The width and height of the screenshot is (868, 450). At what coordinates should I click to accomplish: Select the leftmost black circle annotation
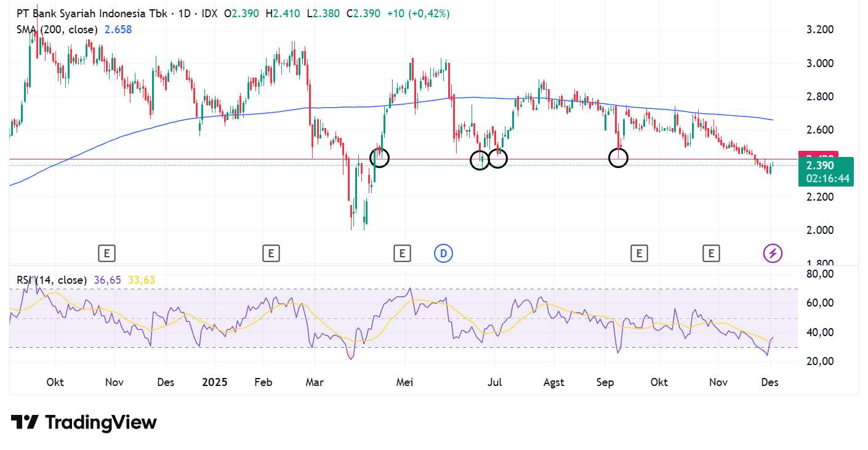coord(380,158)
